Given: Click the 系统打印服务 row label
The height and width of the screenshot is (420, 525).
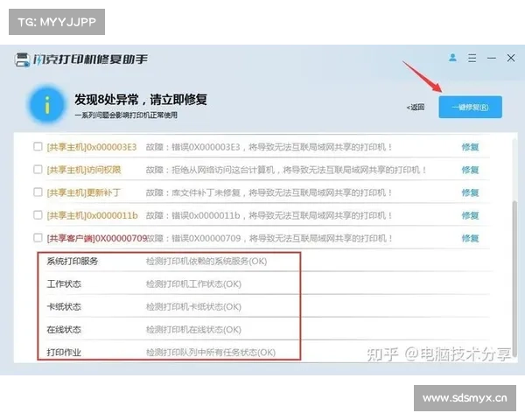Looking at the screenshot, I should click(73, 261).
